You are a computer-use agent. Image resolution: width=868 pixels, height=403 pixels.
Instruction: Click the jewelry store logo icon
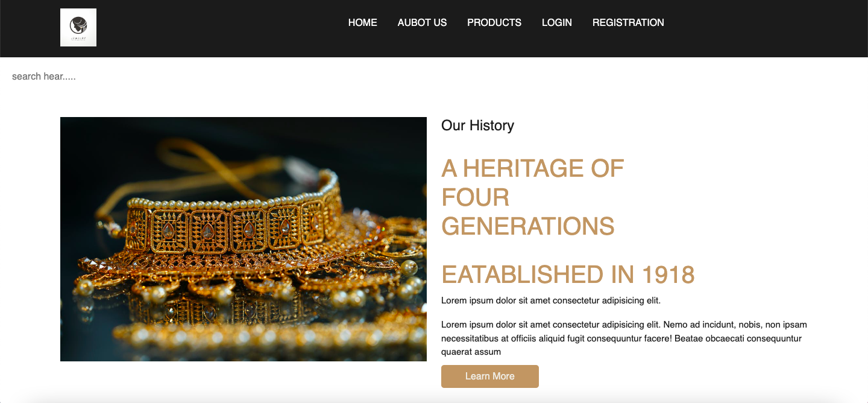click(x=78, y=27)
